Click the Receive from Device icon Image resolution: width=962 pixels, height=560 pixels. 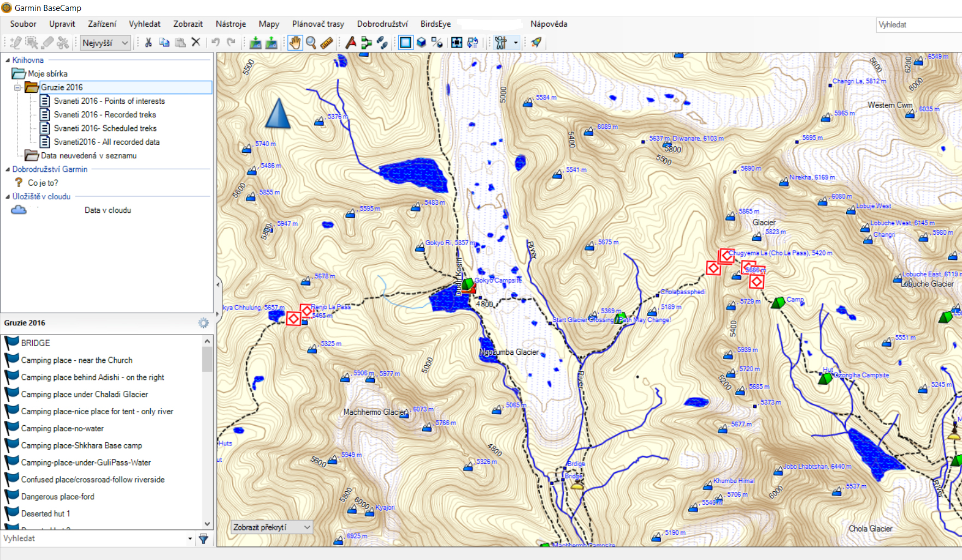click(x=271, y=43)
